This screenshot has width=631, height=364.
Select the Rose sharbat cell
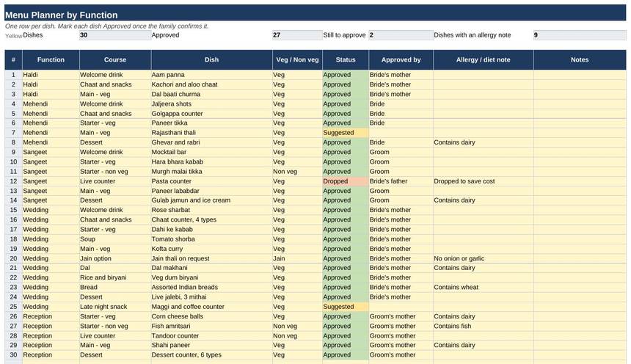(x=211, y=210)
